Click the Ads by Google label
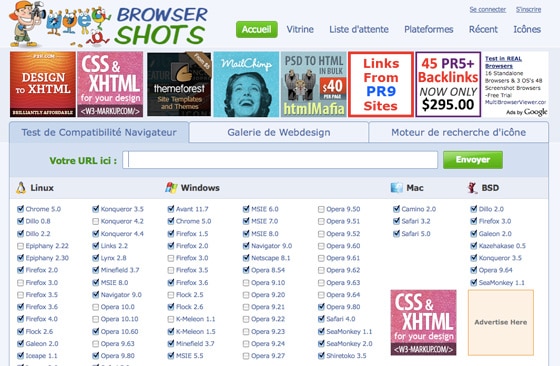 tap(526, 112)
